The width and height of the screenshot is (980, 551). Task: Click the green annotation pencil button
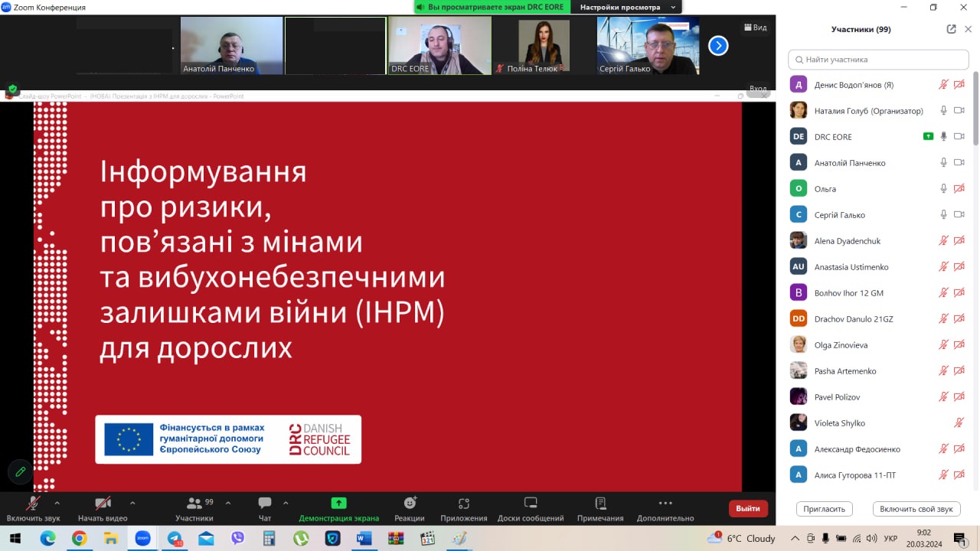(x=21, y=471)
